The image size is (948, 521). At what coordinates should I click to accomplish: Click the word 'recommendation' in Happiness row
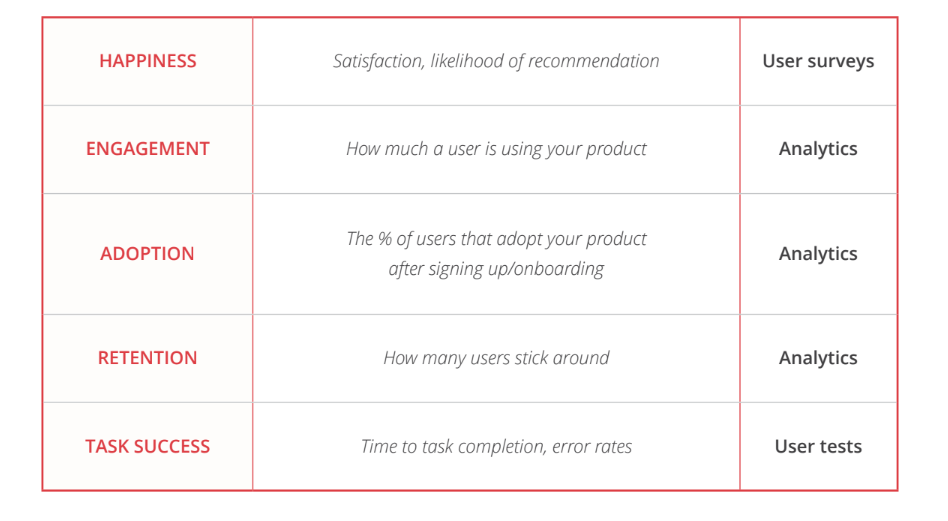[x=594, y=61]
